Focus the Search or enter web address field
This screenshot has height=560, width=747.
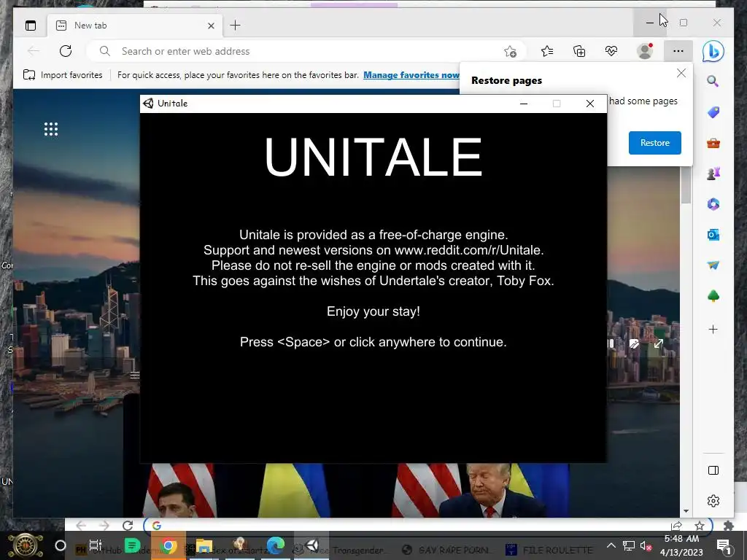[x=305, y=52]
